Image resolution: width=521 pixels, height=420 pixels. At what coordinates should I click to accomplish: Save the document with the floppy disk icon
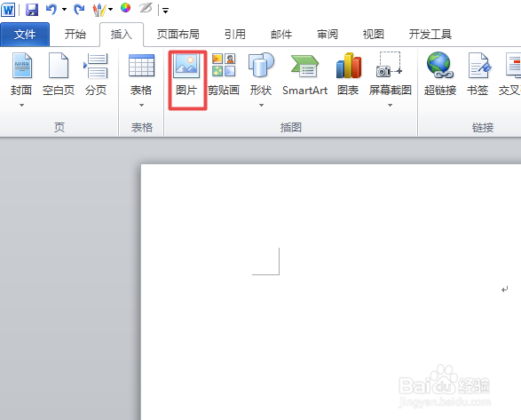pyautogui.click(x=32, y=9)
